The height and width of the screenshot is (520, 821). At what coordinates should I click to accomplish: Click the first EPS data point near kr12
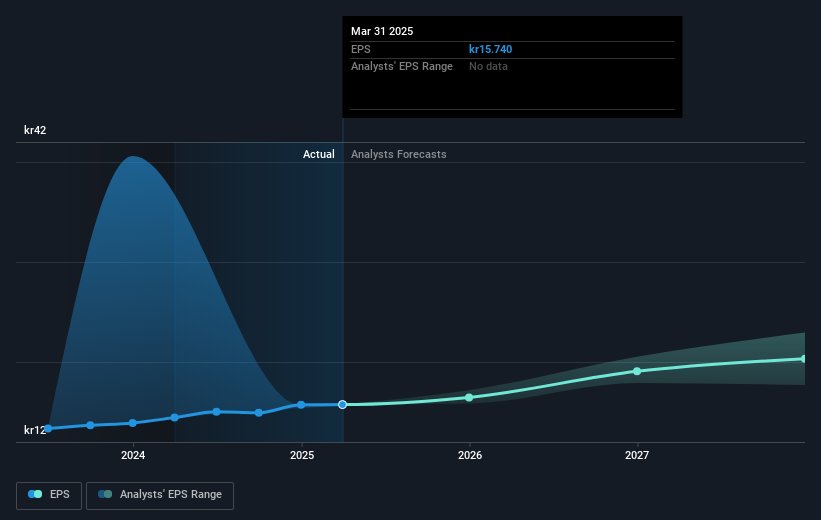click(48, 428)
